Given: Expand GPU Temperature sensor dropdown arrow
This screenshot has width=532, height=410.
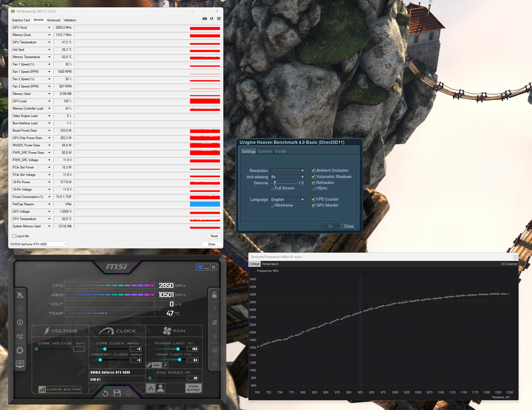Looking at the screenshot, I should pyautogui.click(x=49, y=43).
